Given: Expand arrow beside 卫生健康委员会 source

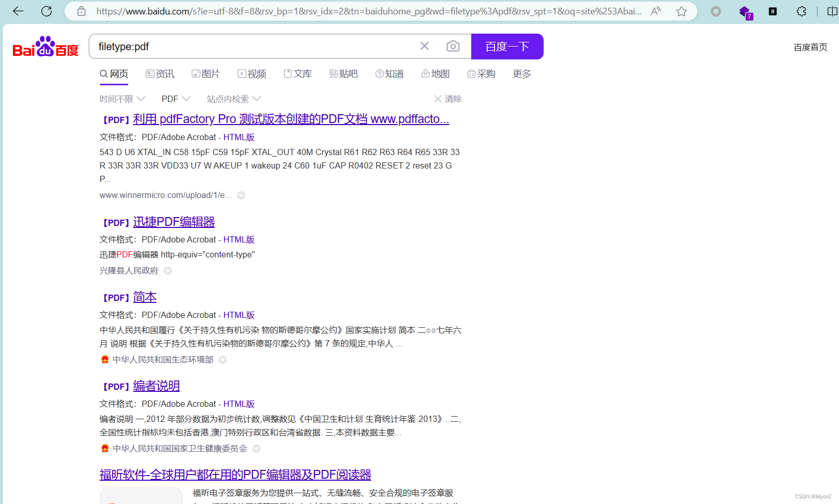Looking at the screenshot, I should [257, 449].
